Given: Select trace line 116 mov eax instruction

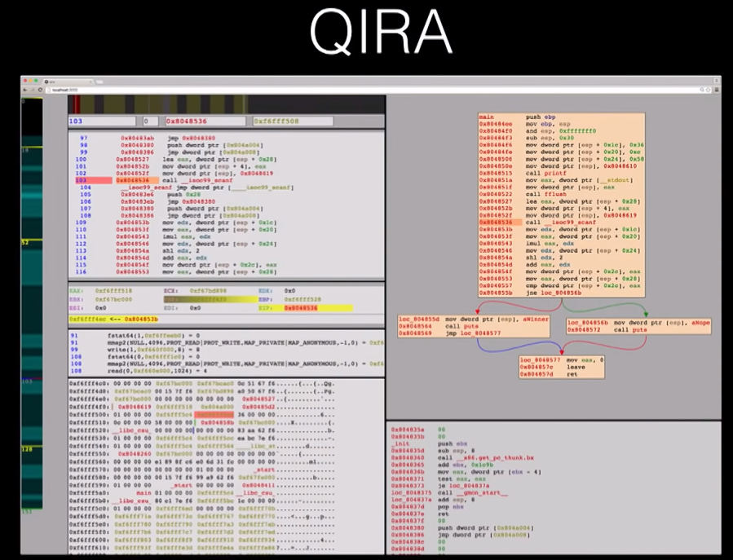Looking at the screenshot, I should coord(176,271).
